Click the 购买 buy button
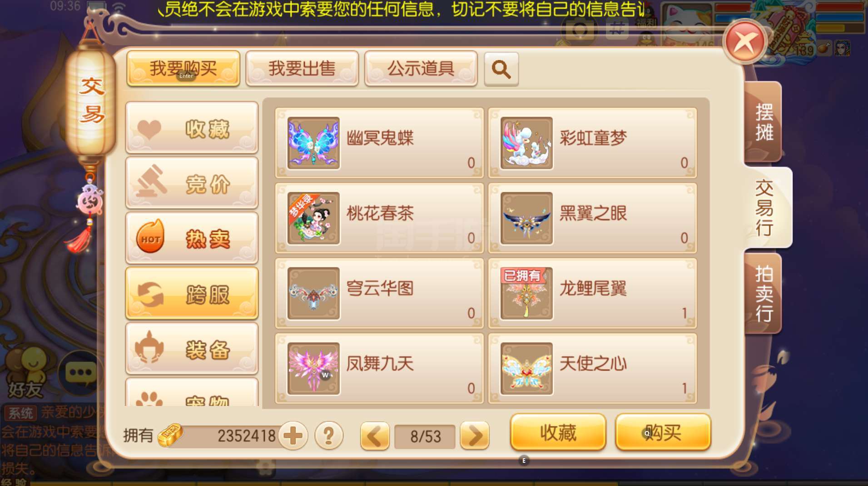 (663, 432)
